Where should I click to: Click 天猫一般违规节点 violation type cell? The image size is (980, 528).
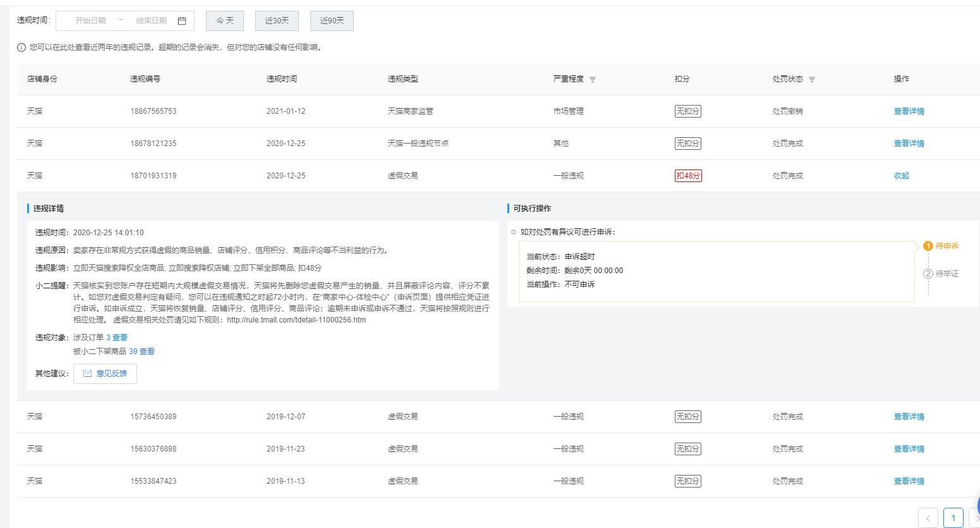click(418, 144)
